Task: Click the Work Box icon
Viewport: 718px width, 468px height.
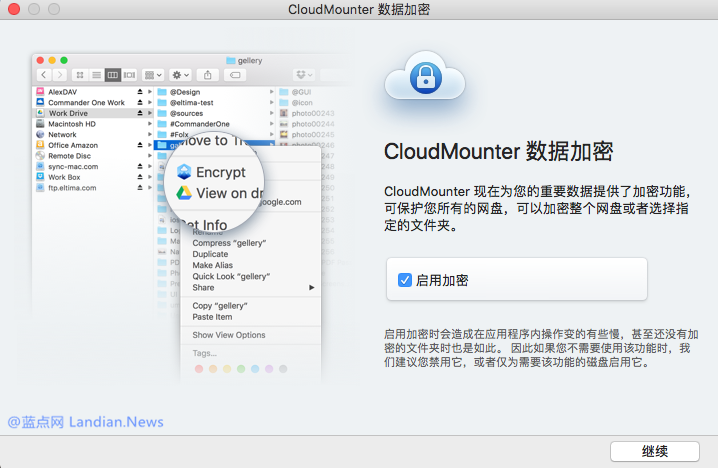Action: point(40,177)
